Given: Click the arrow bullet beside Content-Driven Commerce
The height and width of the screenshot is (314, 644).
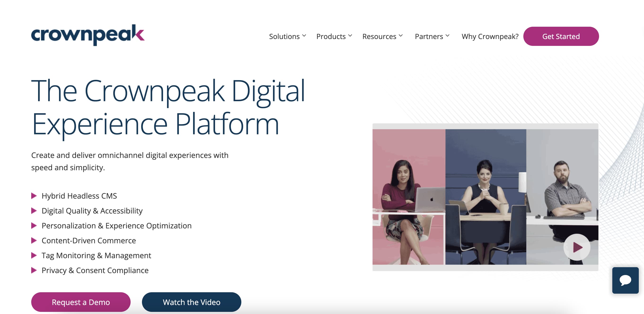Looking at the screenshot, I should (34, 240).
